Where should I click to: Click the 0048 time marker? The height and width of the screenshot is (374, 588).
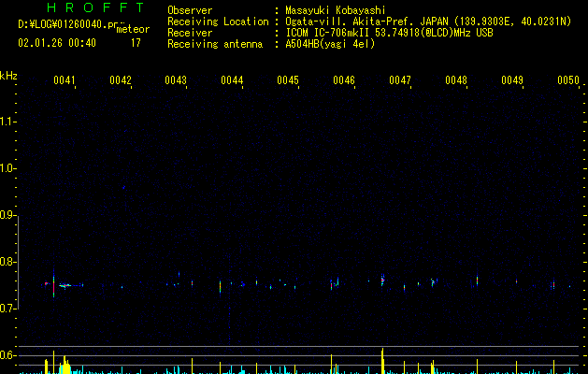(x=456, y=80)
